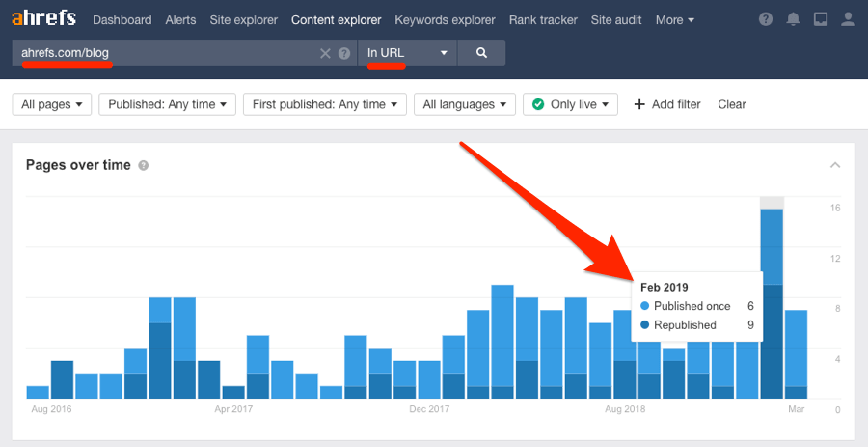This screenshot has height=447, width=868.
Task: Click Published once legend dot in tooltip
Action: (644, 306)
